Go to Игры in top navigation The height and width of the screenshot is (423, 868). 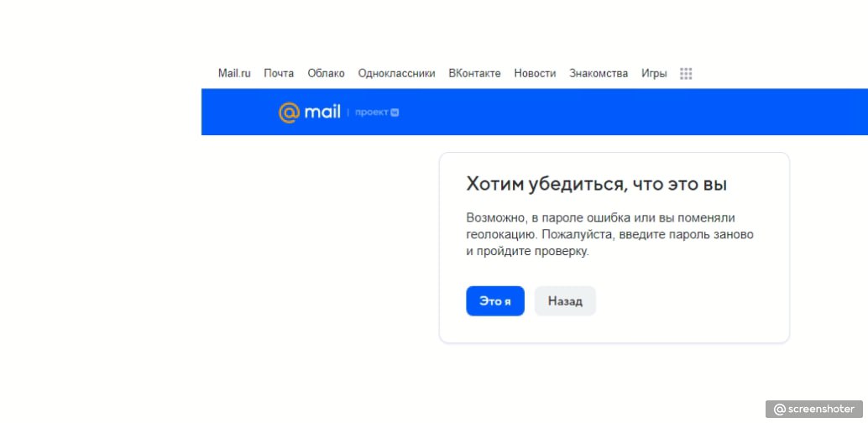(x=654, y=73)
